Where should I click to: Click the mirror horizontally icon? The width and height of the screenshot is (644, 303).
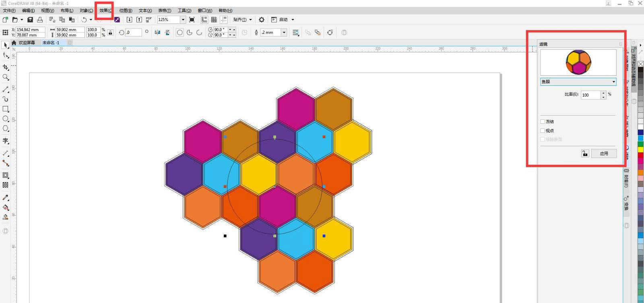click(x=157, y=32)
